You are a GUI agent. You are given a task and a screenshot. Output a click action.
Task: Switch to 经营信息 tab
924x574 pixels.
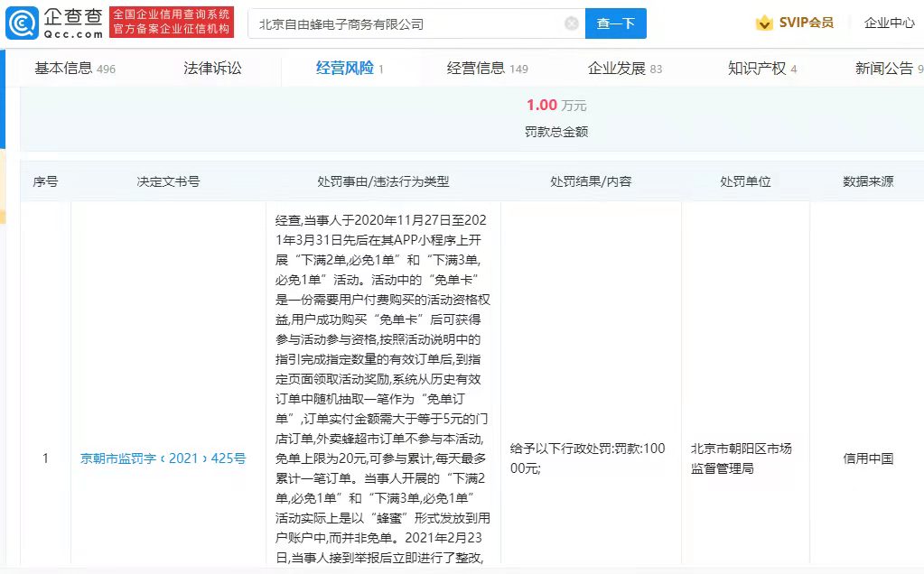488,69
